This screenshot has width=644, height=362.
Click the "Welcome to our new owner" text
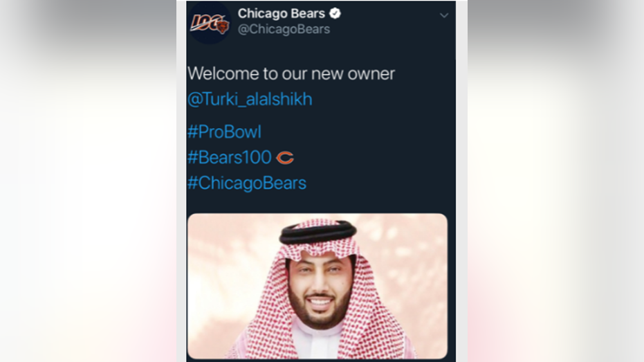(x=291, y=73)
